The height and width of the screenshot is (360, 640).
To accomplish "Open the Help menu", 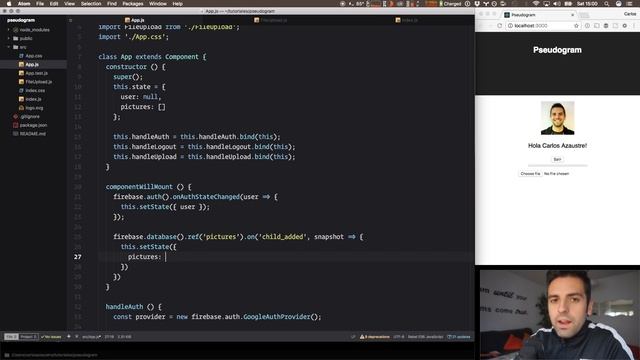I will [x=178, y=4].
